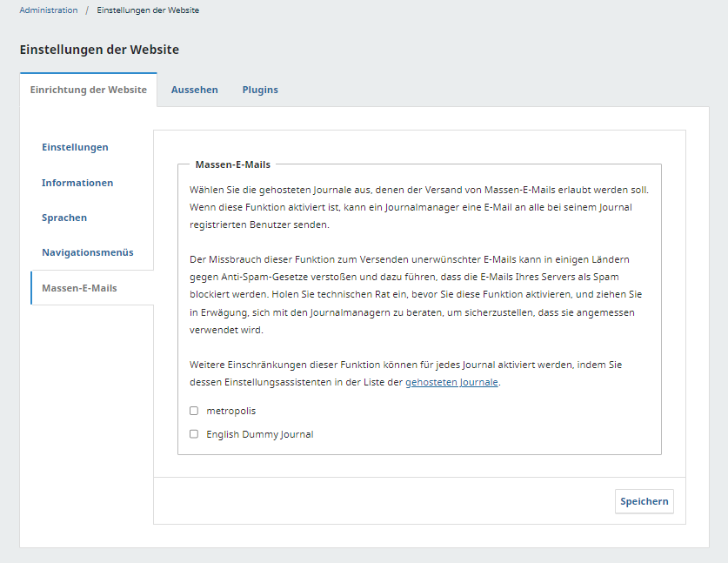728x563 pixels.
Task: Click the Einstellungen der Website breadcrumb entry
Action: coord(147,10)
